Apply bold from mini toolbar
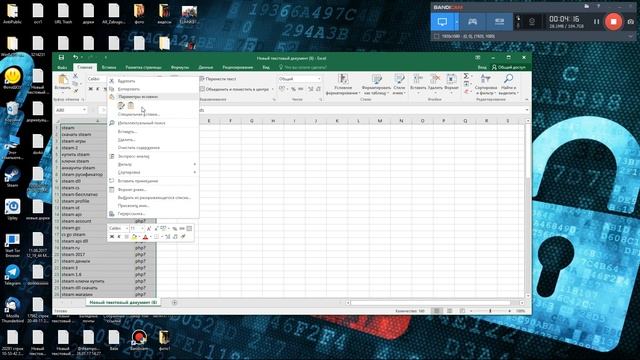640x360 pixels. tap(112, 237)
